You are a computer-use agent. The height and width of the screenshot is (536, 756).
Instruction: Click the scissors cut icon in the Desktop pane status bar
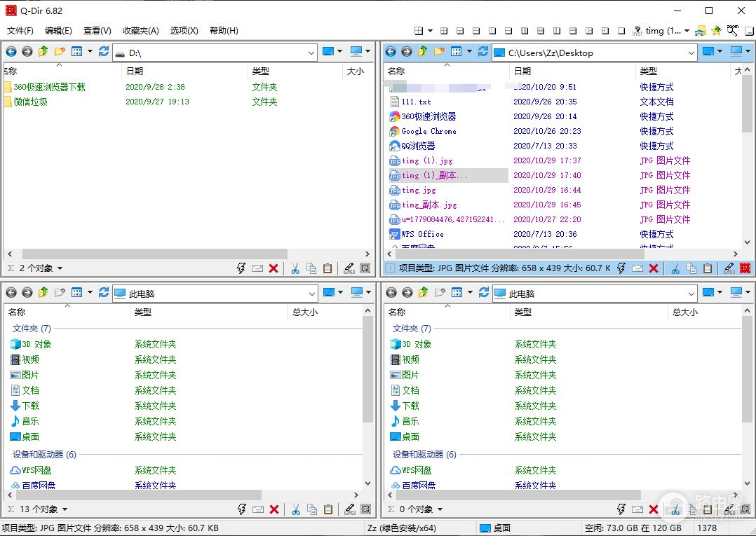click(x=675, y=268)
